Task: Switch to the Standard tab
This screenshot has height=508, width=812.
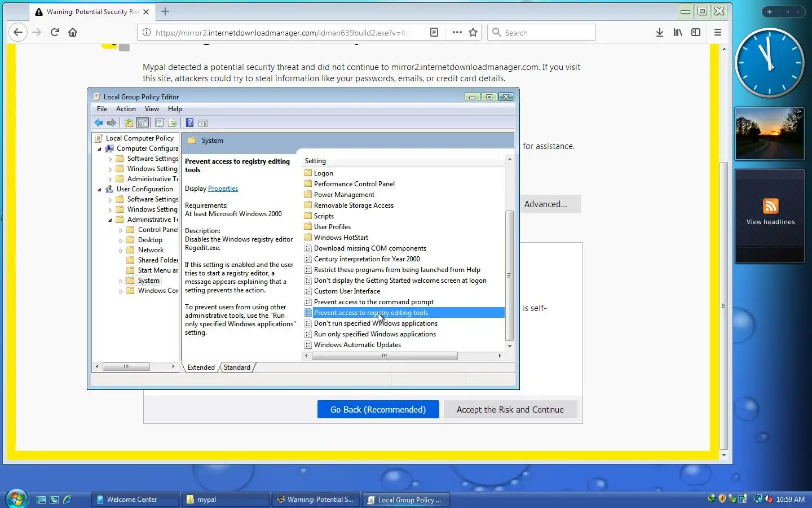Action: [x=237, y=367]
